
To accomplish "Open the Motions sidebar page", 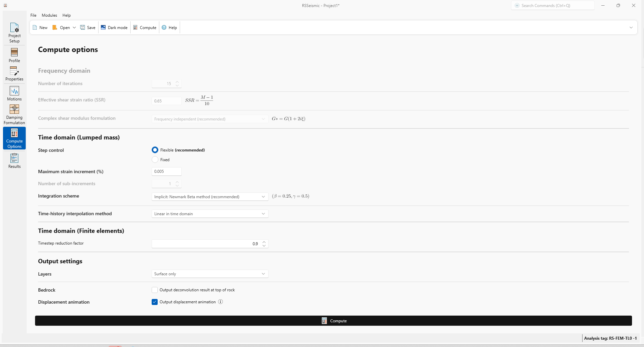I will (14, 93).
